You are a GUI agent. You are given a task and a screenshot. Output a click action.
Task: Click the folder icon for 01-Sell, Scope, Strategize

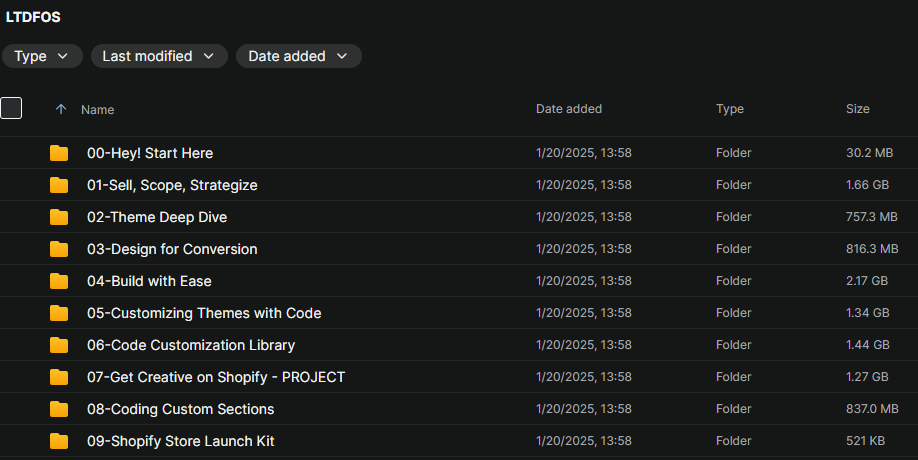click(x=59, y=185)
